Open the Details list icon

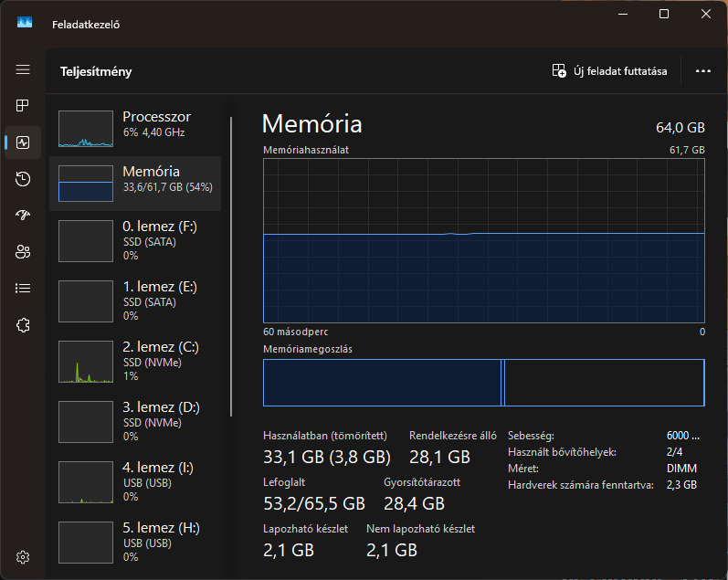23,289
